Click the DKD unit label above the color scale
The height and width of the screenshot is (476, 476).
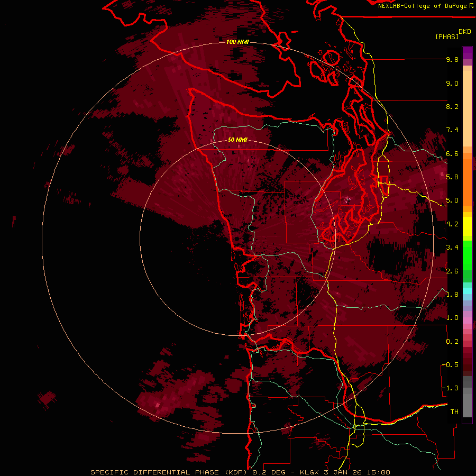click(x=465, y=32)
